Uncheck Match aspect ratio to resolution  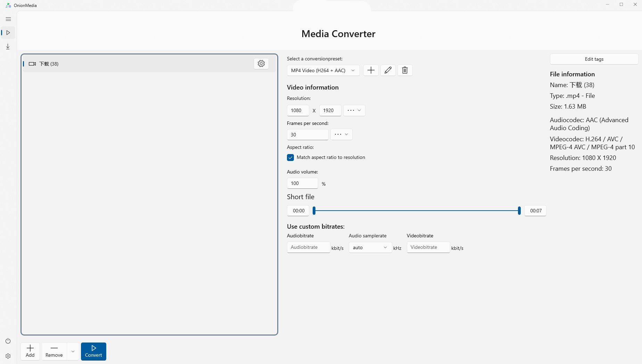point(290,158)
